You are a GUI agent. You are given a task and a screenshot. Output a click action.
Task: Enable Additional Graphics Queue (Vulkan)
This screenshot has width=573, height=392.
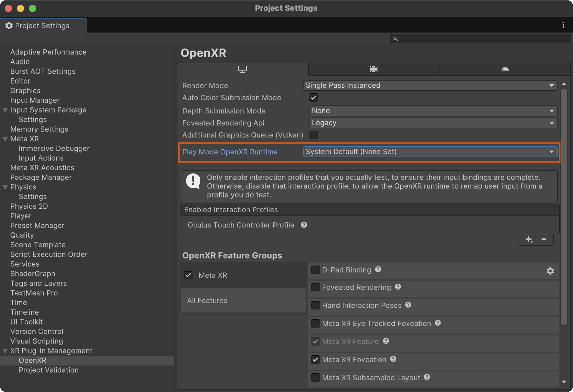314,135
